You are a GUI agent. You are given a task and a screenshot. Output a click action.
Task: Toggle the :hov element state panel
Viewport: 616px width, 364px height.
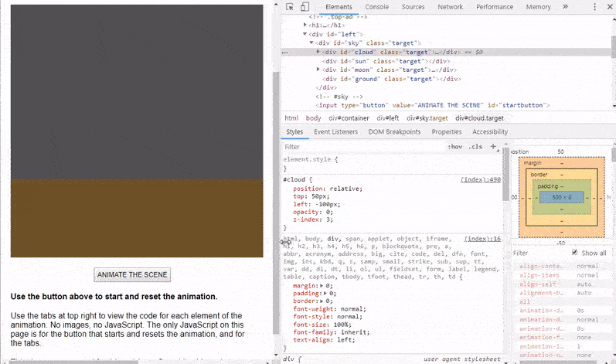click(x=454, y=146)
